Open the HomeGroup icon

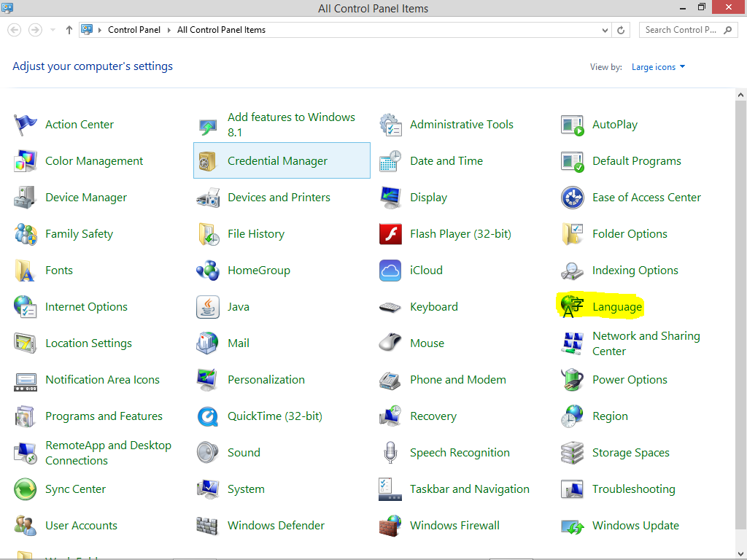pyautogui.click(x=208, y=271)
